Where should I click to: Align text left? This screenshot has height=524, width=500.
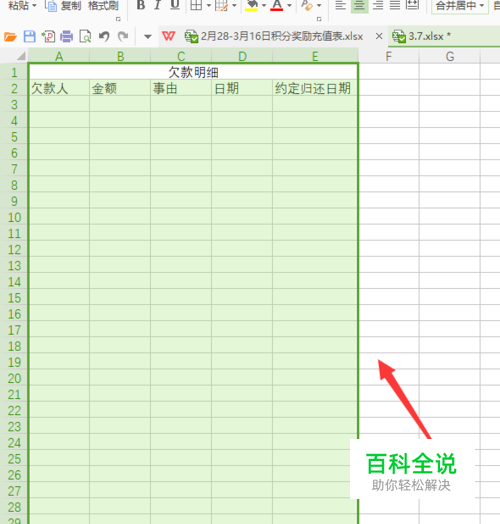pos(340,5)
